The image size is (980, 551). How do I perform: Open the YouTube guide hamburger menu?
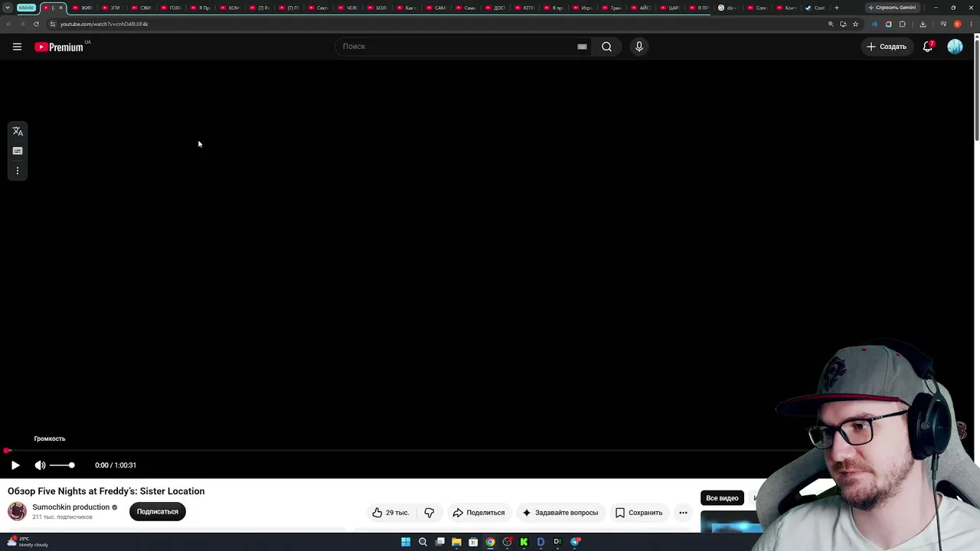[x=17, y=47]
